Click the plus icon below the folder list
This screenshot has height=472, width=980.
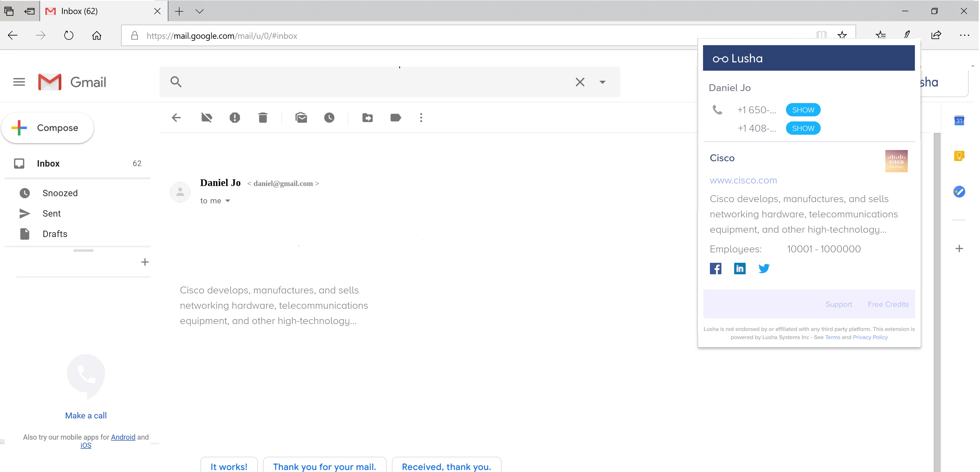(145, 262)
